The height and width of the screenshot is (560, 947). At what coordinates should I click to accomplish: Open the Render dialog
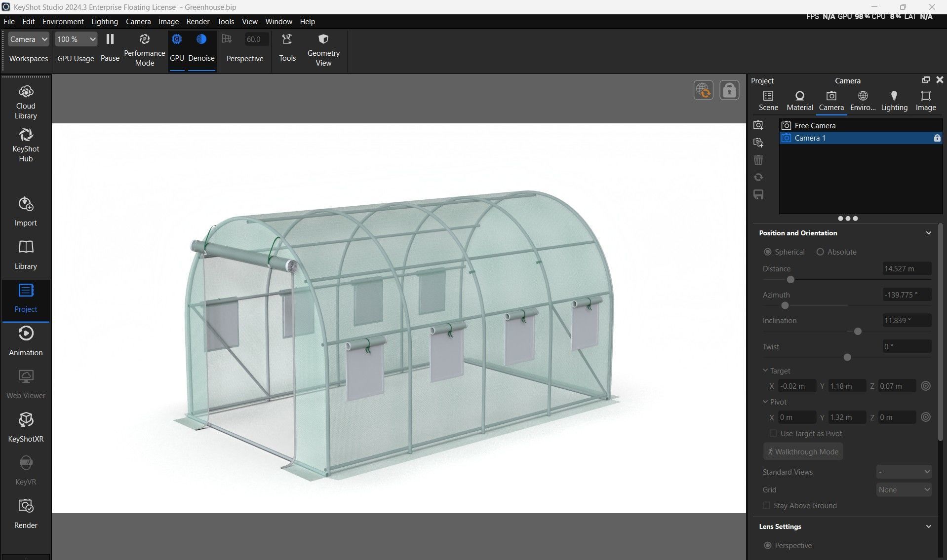point(26,514)
